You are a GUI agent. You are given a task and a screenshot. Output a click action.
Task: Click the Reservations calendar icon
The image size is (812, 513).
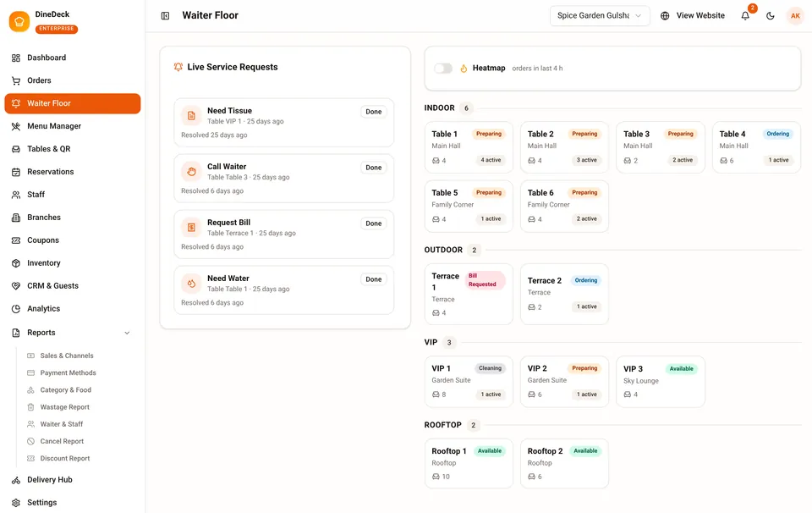point(16,172)
